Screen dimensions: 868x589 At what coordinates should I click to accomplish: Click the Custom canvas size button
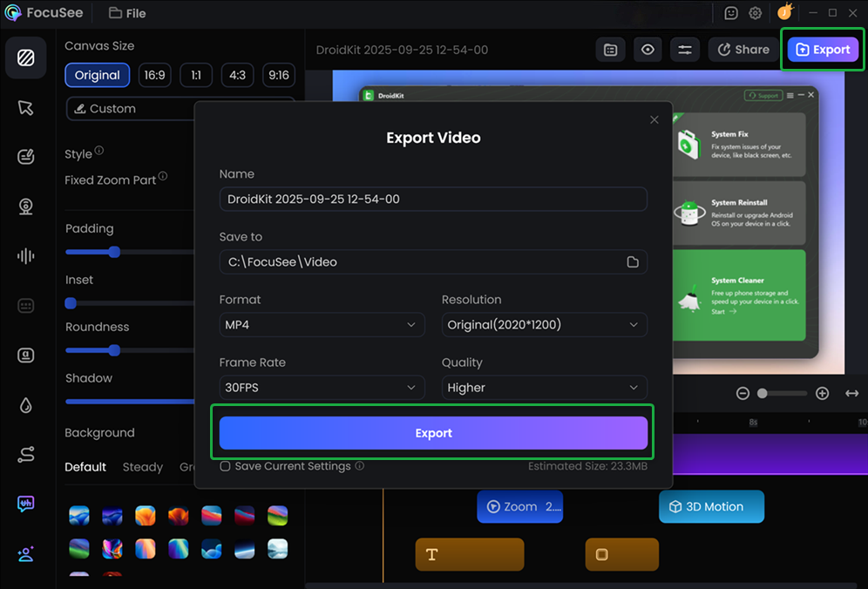131,109
